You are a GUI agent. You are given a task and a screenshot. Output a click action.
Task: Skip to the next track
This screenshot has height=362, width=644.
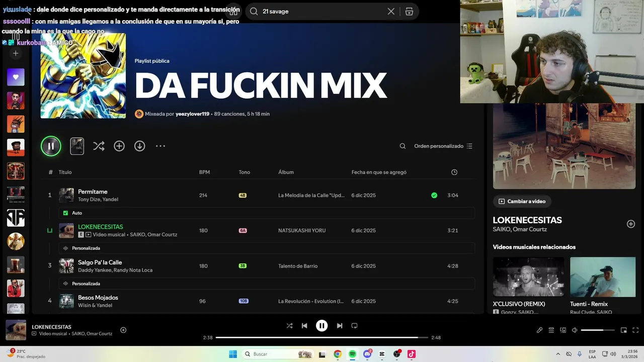340,326
